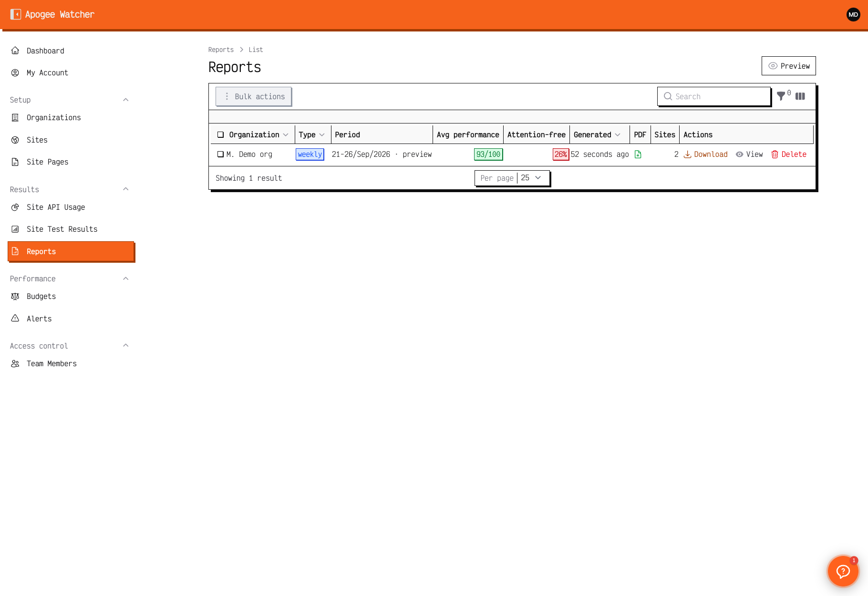Toggle columns via the columns icon
Viewport: 868px width, 596px height.
click(800, 96)
